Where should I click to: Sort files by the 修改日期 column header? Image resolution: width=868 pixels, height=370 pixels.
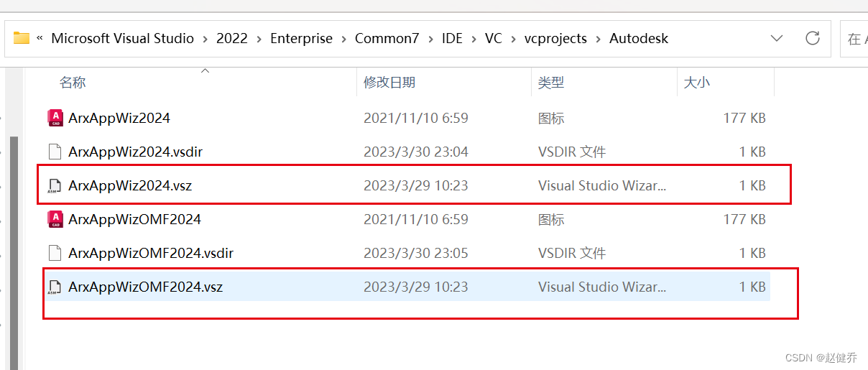[389, 83]
